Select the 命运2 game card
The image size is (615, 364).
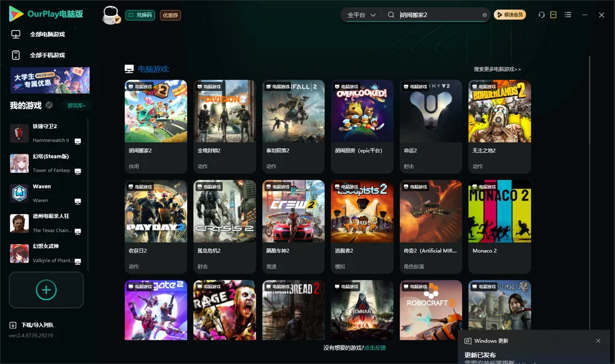coord(431,126)
